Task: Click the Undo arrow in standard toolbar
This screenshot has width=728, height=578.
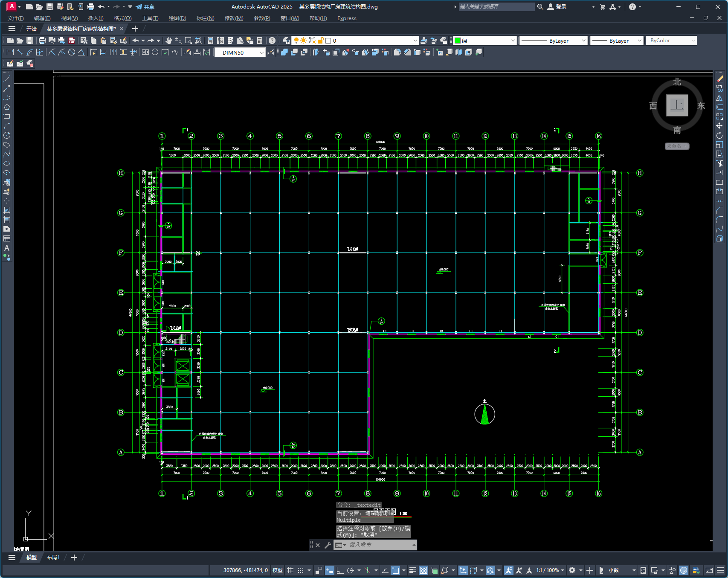Action: pos(136,41)
